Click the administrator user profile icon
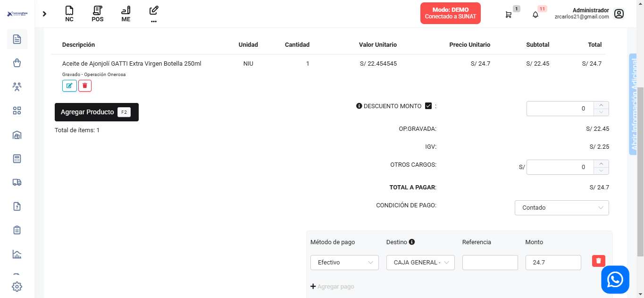644x298 pixels. coord(619,14)
